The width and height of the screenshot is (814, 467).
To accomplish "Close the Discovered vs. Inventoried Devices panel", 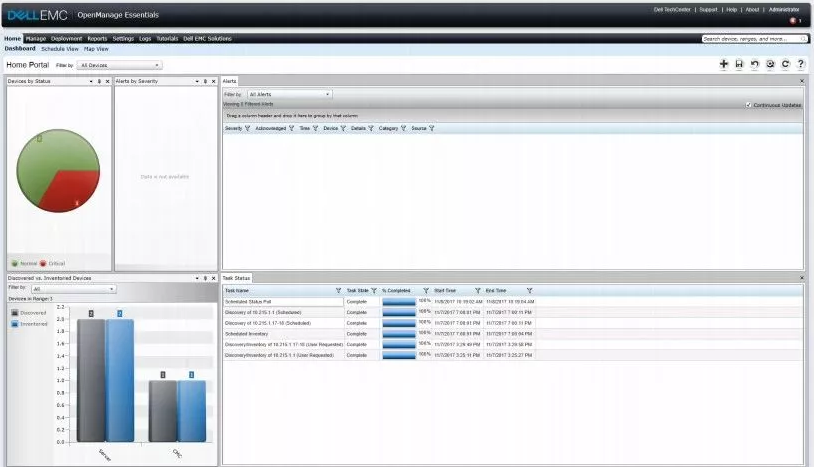I will (x=213, y=278).
